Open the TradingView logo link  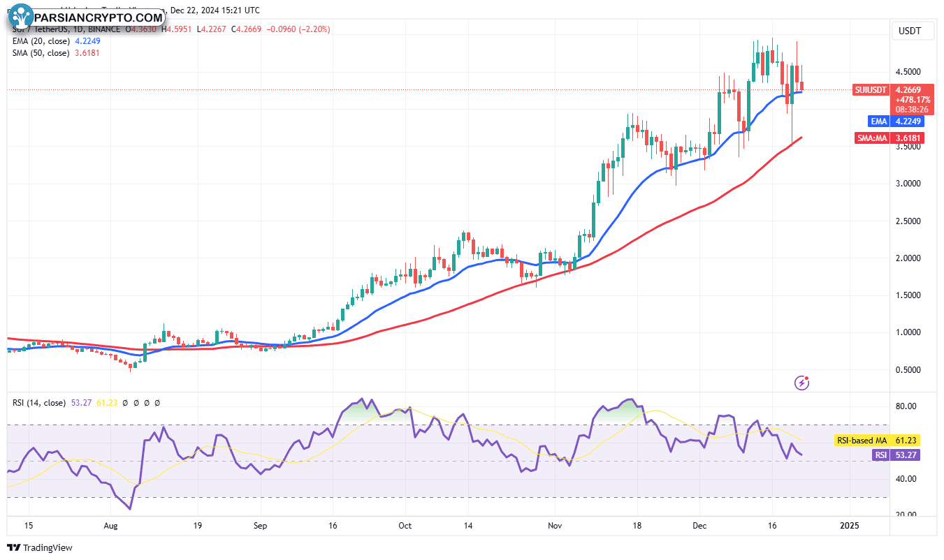pyautogui.click(x=40, y=548)
